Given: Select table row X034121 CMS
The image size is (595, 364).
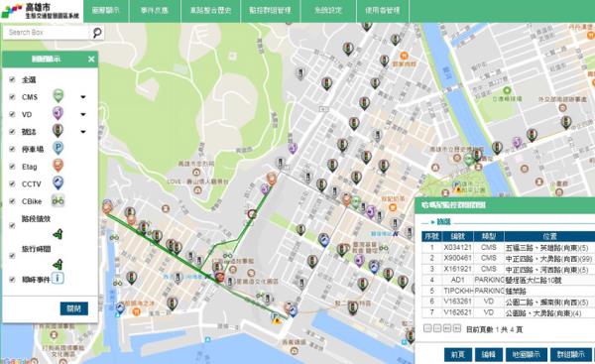Looking at the screenshot, I should click(x=508, y=248).
